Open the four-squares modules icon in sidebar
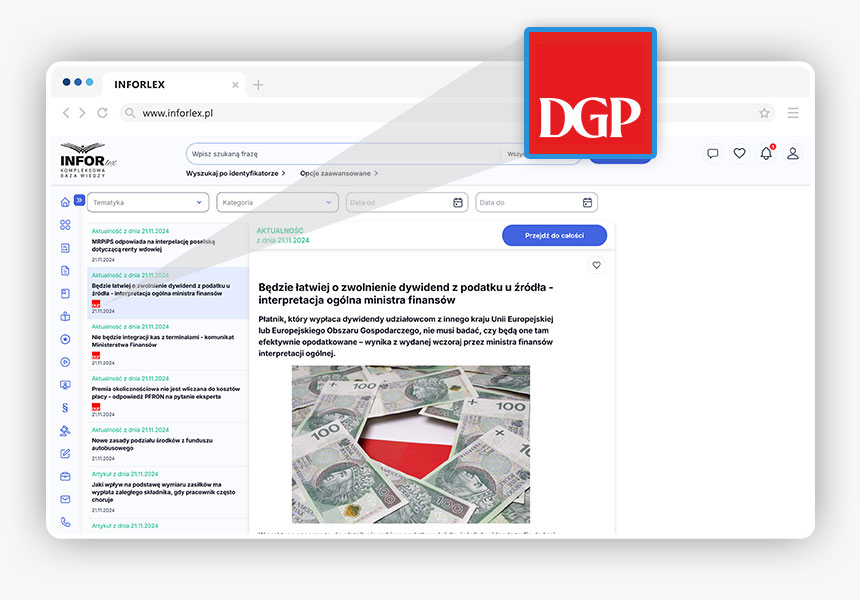 pyautogui.click(x=65, y=225)
